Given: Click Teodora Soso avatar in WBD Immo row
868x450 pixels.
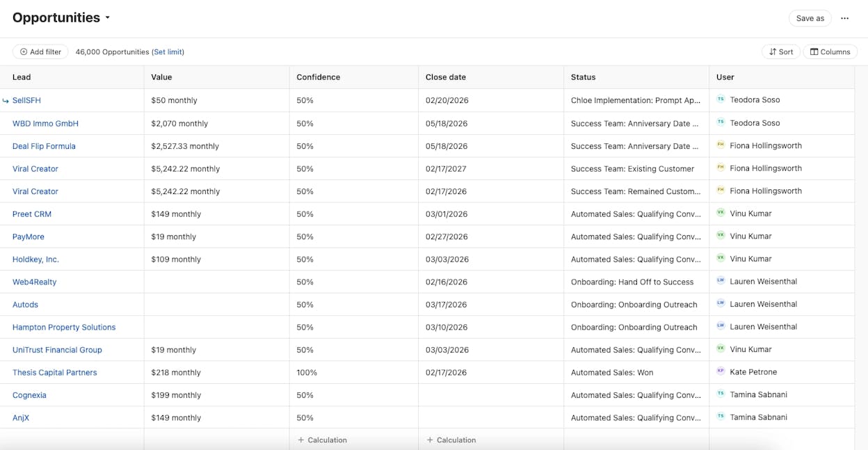Looking at the screenshot, I should point(721,122).
